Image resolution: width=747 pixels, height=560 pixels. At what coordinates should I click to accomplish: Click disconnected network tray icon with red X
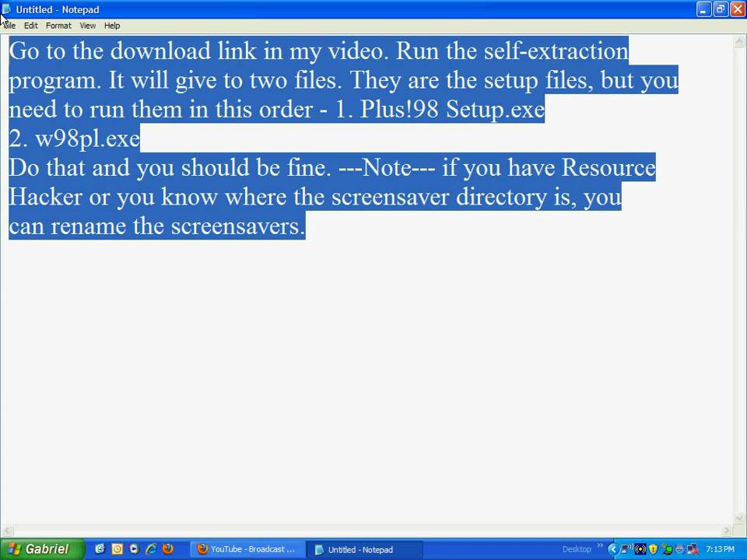pyautogui.click(x=693, y=549)
